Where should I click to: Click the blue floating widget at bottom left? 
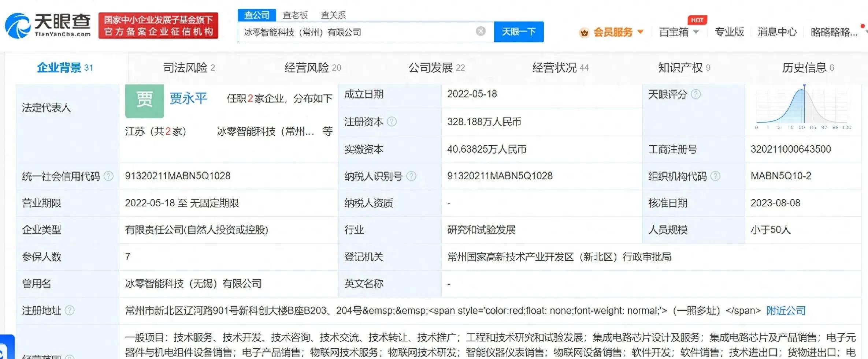pos(7,347)
